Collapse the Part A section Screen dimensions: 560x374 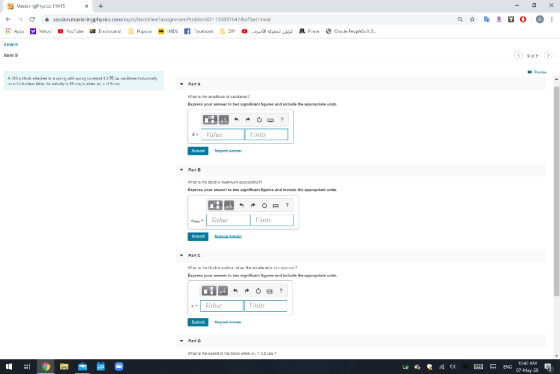(181, 84)
